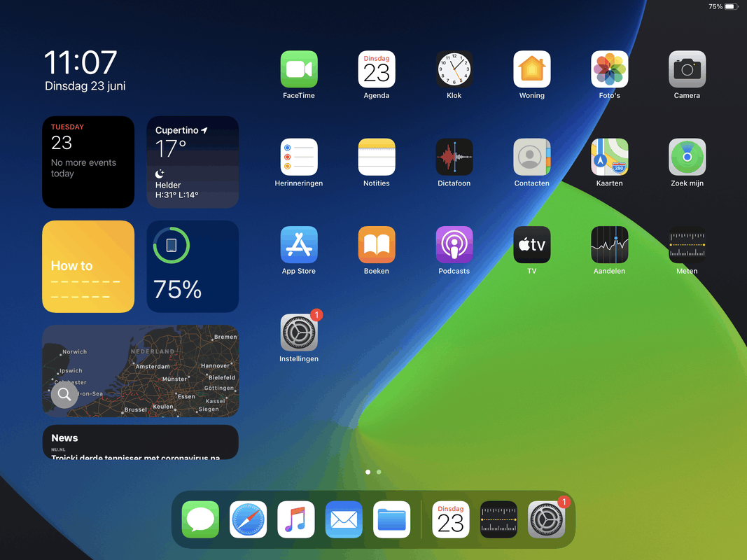Open recent calendar app in the dock
747x560 pixels.
click(451, 519)
